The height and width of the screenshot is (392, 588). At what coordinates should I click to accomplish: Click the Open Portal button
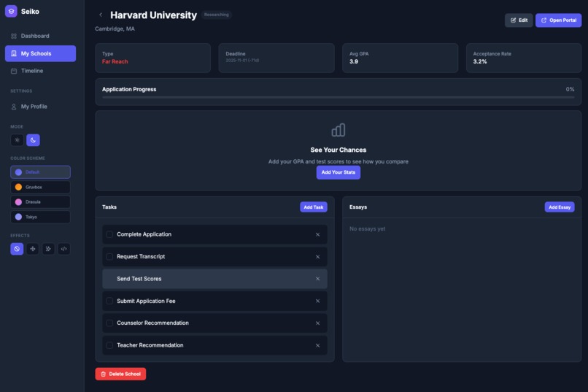(x=558, y=20)
